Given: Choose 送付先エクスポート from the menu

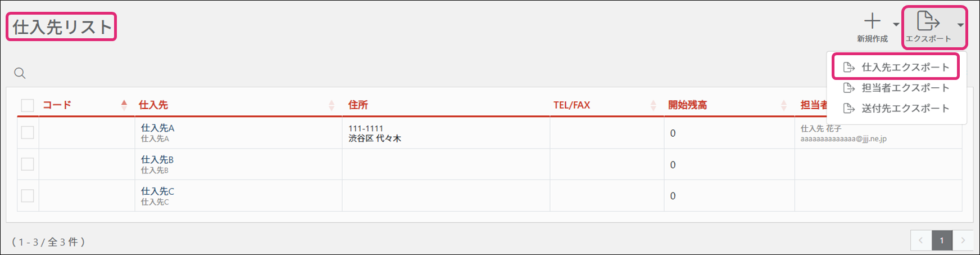Looking at the screenshot, I should coord(905,109).
